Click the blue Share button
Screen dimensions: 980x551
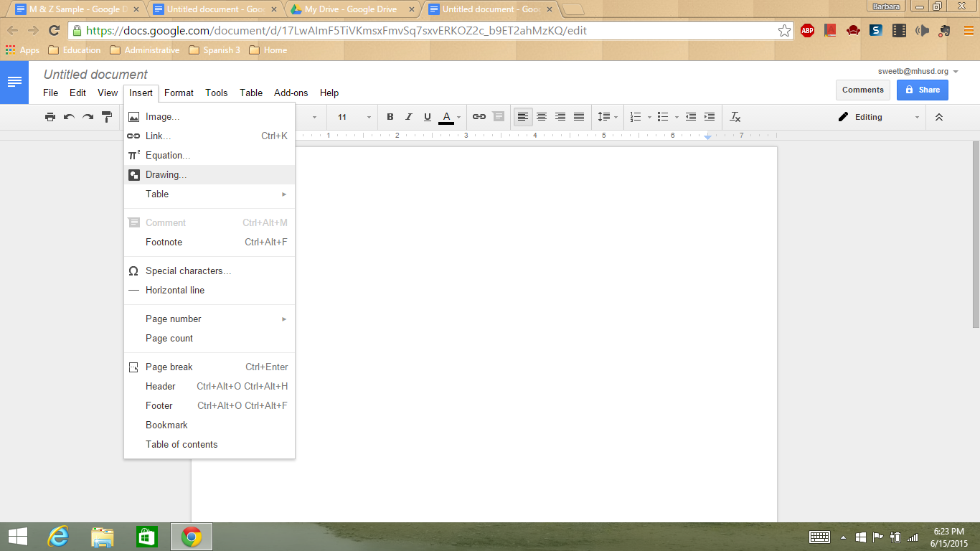click(x=923, y=90)
